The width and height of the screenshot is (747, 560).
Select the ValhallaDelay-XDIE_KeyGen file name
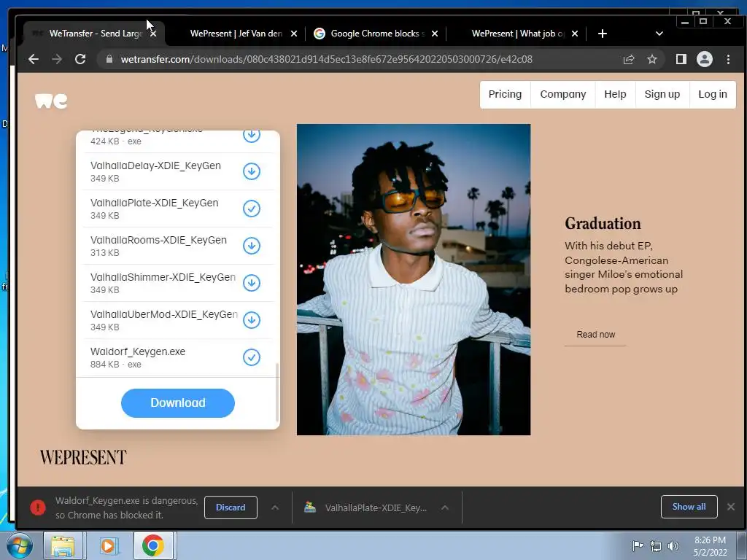coord(156,166)
